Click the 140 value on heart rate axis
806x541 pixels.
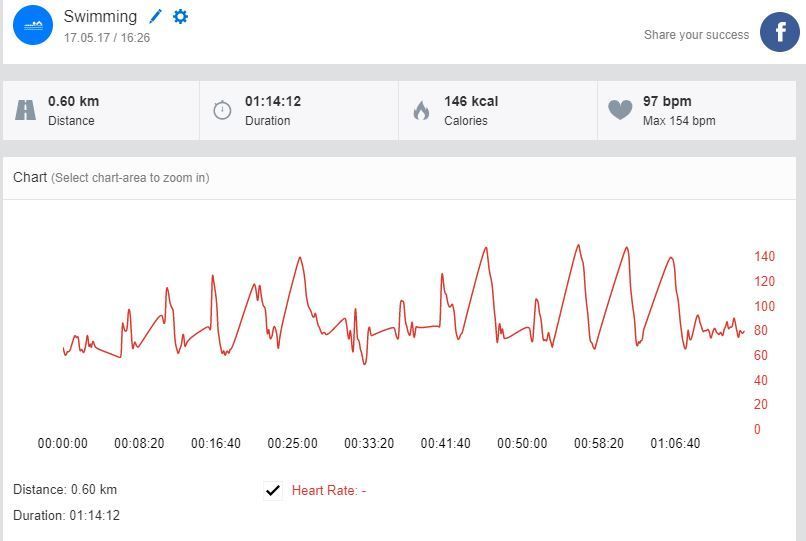coord(764,257)
